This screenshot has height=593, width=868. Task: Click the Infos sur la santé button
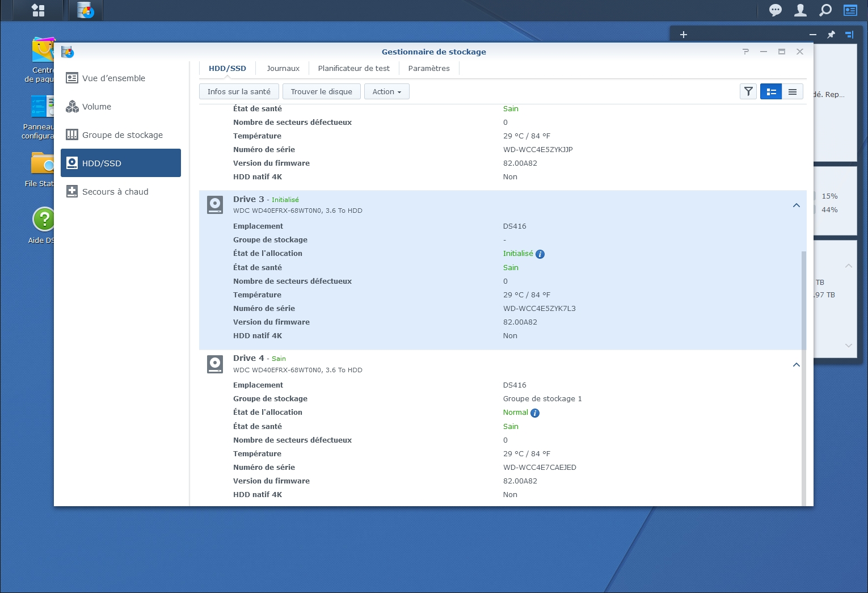click(x=239, y=91)
